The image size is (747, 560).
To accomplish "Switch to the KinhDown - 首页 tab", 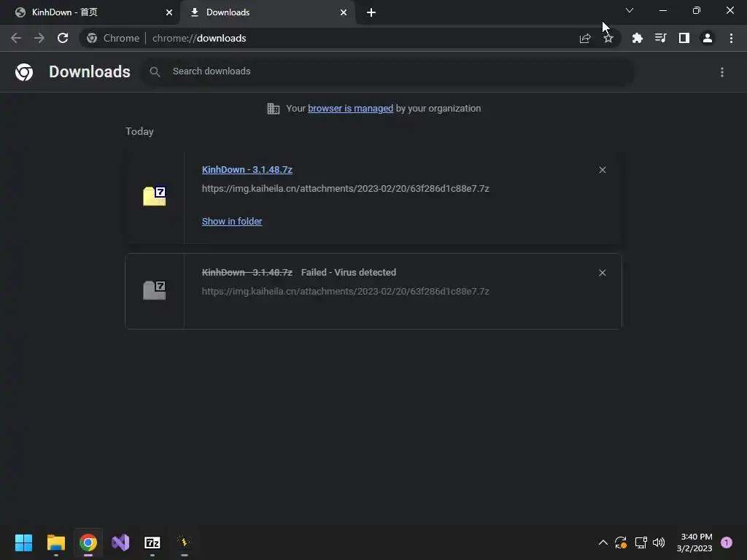I will [x=90, y=12].
